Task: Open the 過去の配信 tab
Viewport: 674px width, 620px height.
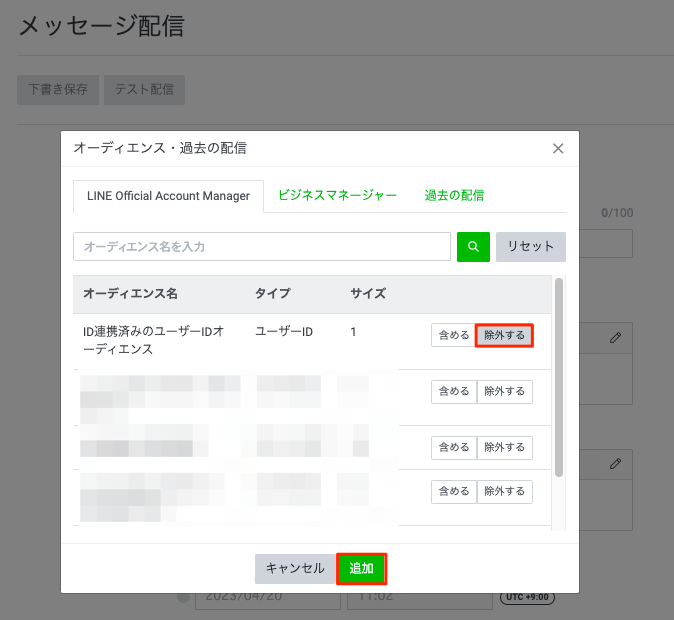Action: click(454, 195)
